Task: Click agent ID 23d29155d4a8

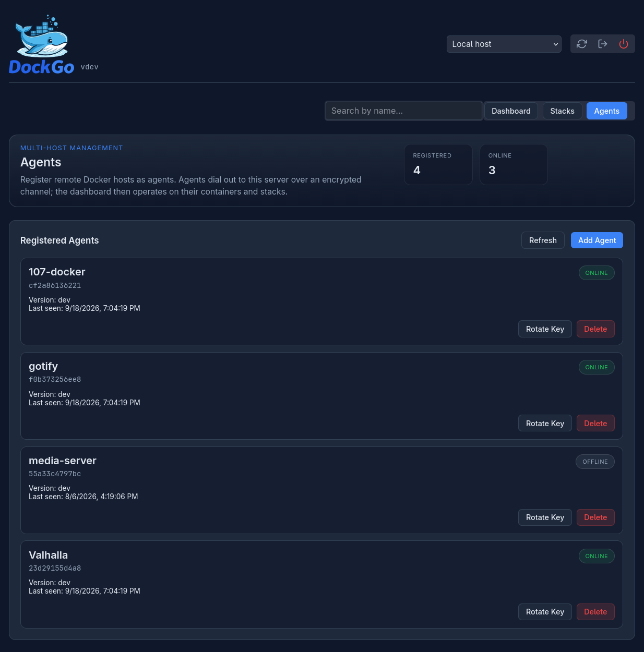Action: 55,568
